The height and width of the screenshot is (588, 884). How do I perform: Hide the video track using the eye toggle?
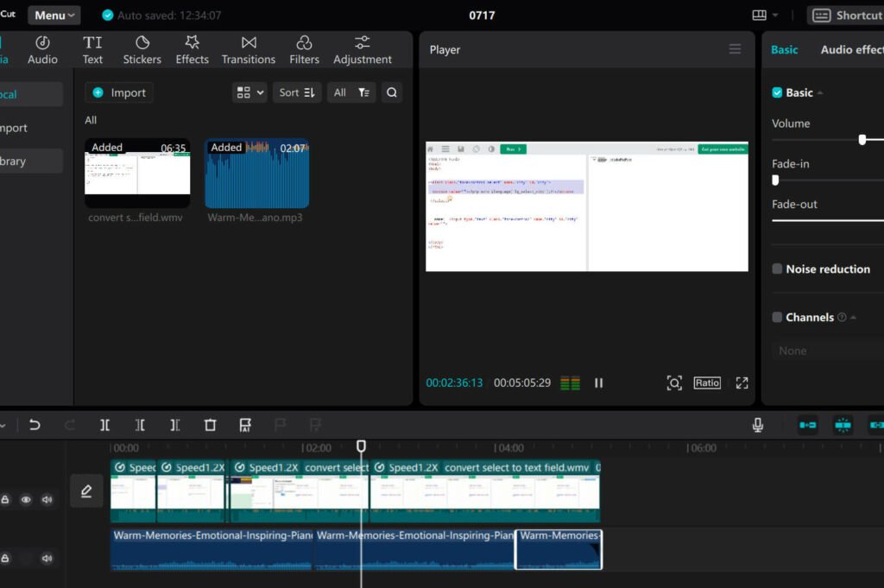(x=26, y=499)
